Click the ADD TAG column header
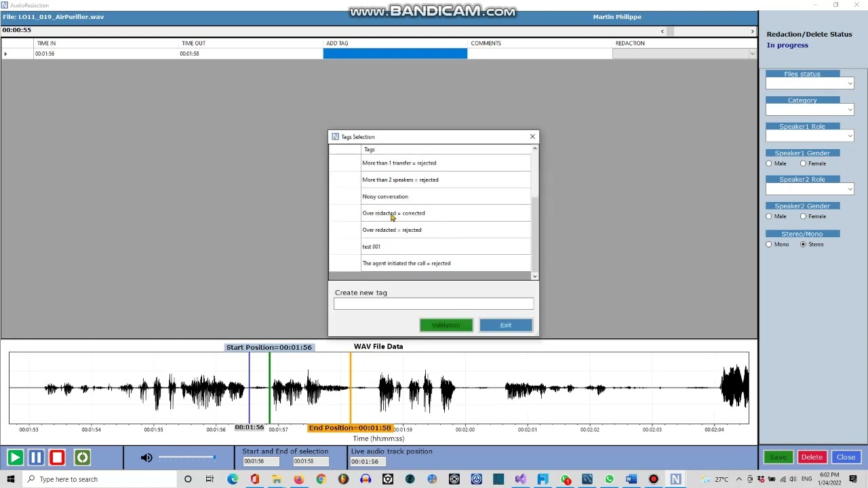 point(395,43)
